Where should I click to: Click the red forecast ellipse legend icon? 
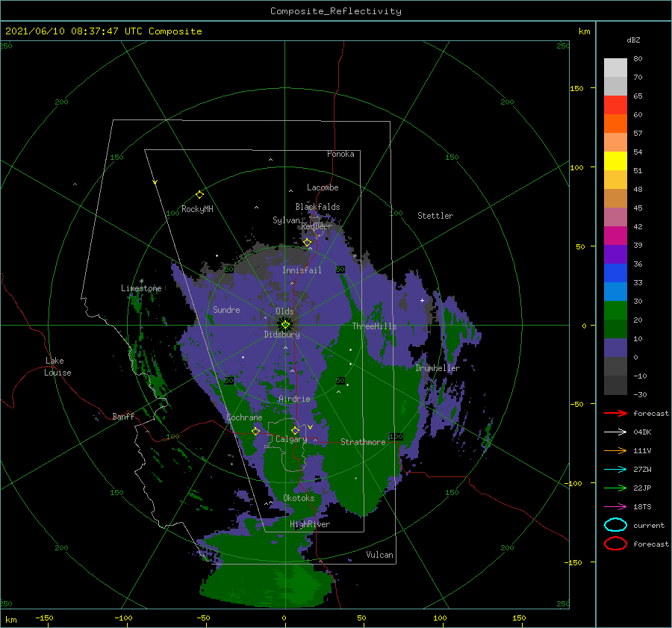(x=615, y=544)
